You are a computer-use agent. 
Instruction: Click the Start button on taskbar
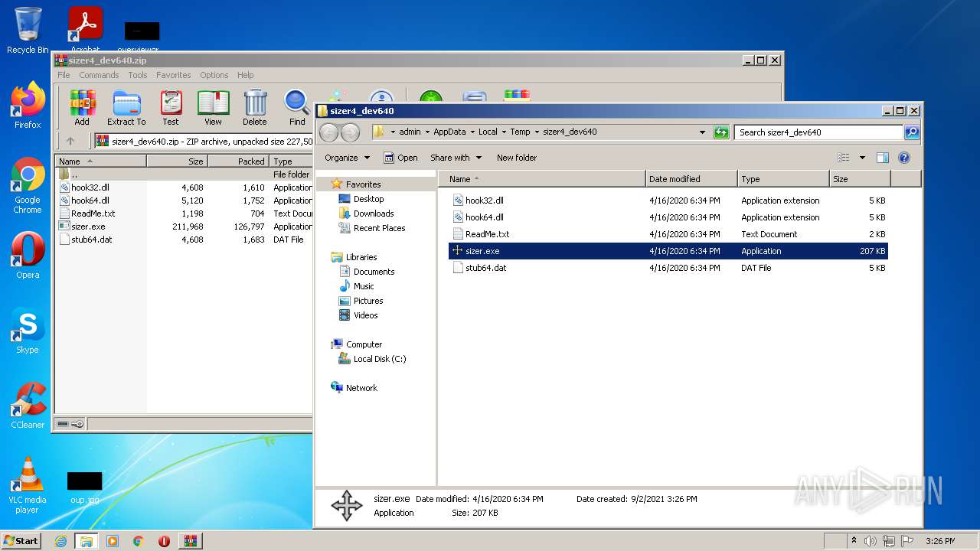click(x=21, y=541)
